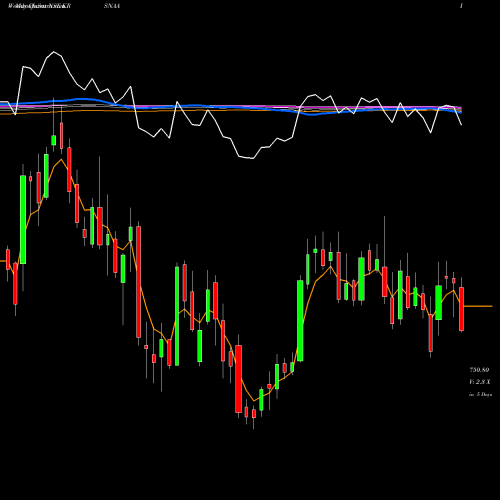Click the tallest green candlestick near the left edge
The width and height of the screenshot is (500, 500).
(23, 219)
